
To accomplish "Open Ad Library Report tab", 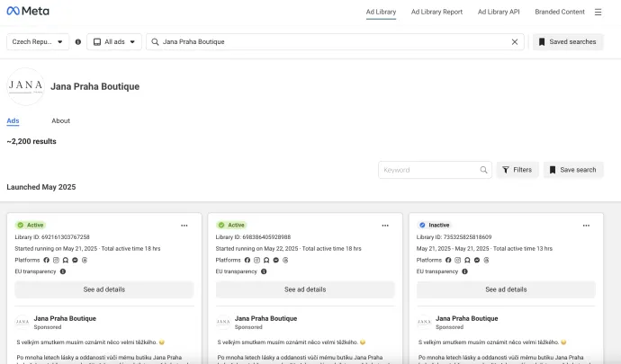I will pyautogui.click(x=436, y=12).
